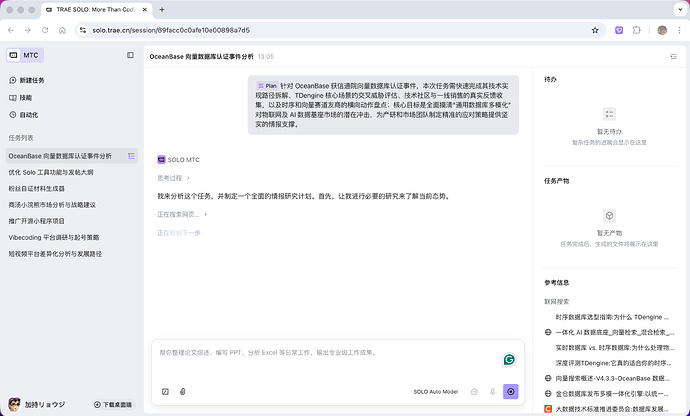Click the Grammarly icon in input box
Screen dimensions: 690x416
[x=509, y=360]
